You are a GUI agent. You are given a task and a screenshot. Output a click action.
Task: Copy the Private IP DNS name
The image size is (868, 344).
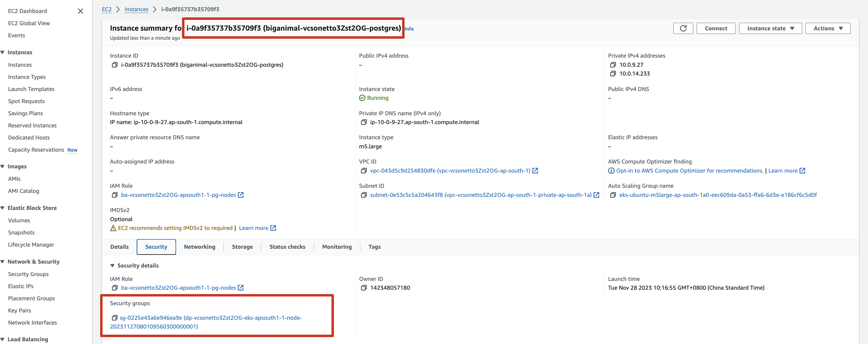pyautogui.click(x=364, y=122)
